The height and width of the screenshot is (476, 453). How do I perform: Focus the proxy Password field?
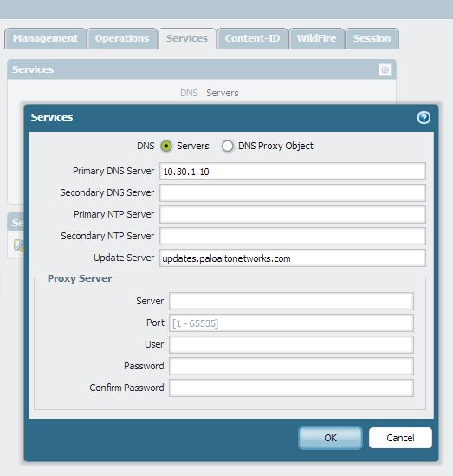pyautogui.click(x=291, y=366)
